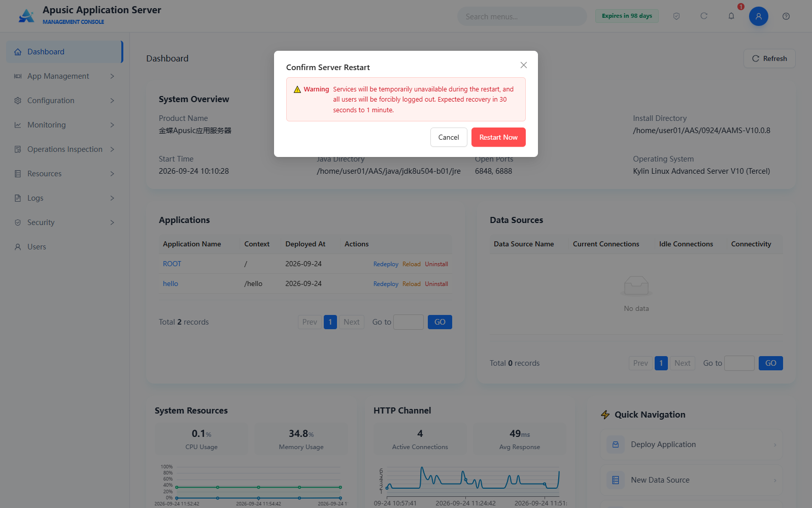This screenshot has height=508, width=812.
Task: Focus the Search menus field
Action: coord(522,16)
